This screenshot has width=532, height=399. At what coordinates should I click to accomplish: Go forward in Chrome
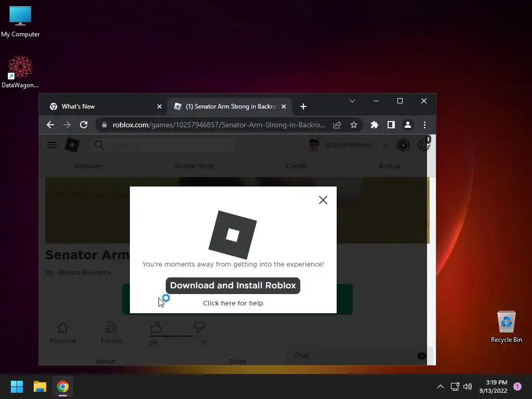tap(67, 125)
